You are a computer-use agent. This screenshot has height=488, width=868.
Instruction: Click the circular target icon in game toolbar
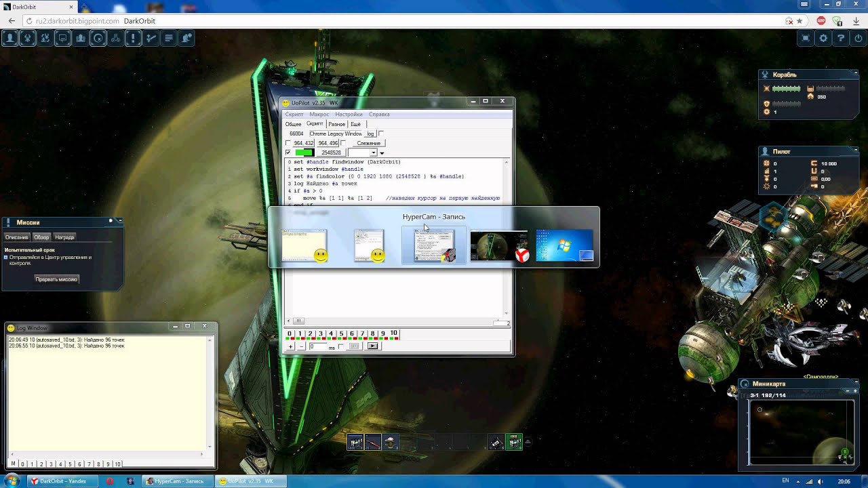[x=99, y=39]
